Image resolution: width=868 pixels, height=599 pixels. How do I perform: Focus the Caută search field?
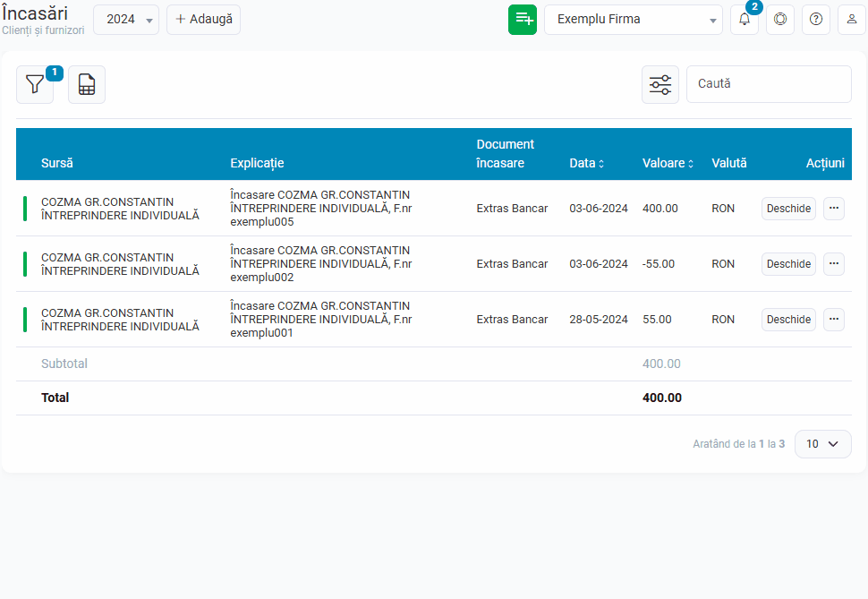(769, 84)
